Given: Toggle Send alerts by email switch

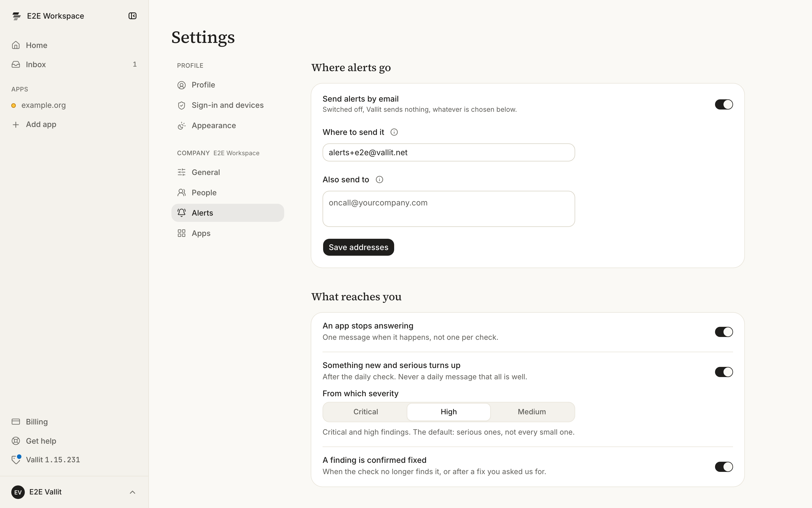Looking at the screenshot, I should click(x=724, y=104).
